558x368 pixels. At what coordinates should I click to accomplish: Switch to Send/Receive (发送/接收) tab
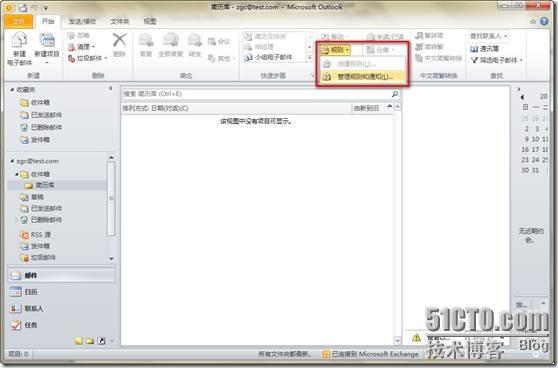pos(82,21)
